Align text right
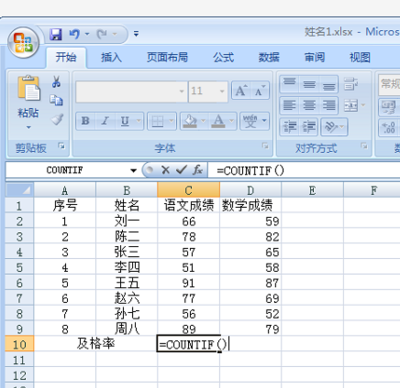400x388 pixels. 329,106
